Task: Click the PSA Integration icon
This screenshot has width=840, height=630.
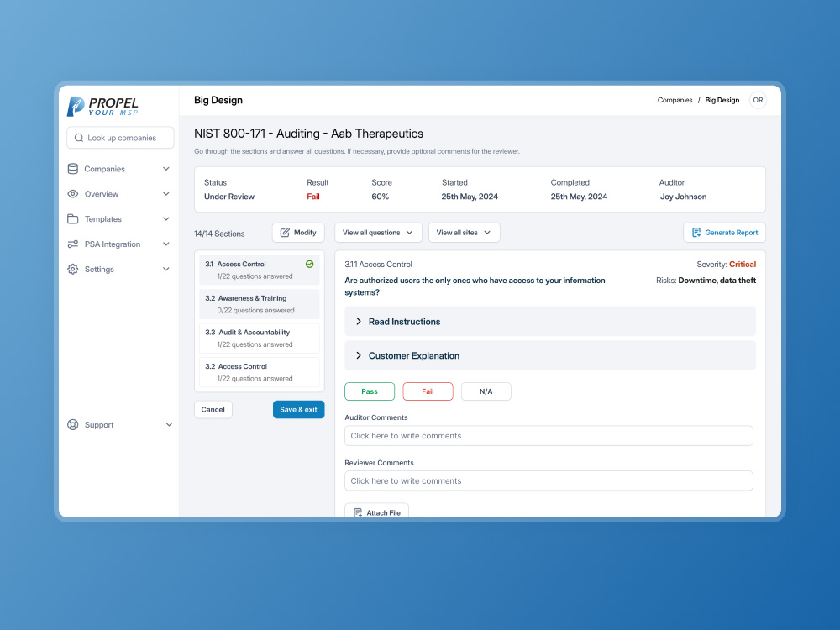Action: (73, 244)
